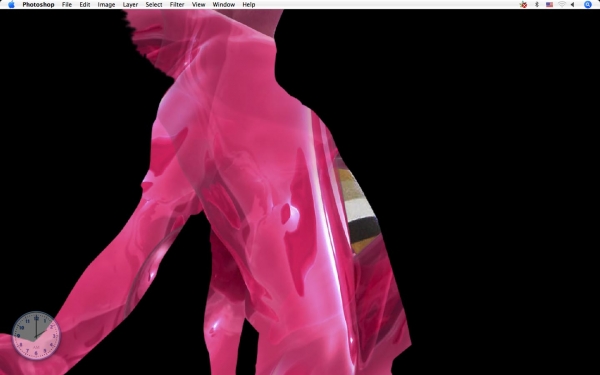Image resolution: width=600 pixels, height=375 pixels.
Task: Open the Bluetooth status menu
Action: [x=536, y=5]
